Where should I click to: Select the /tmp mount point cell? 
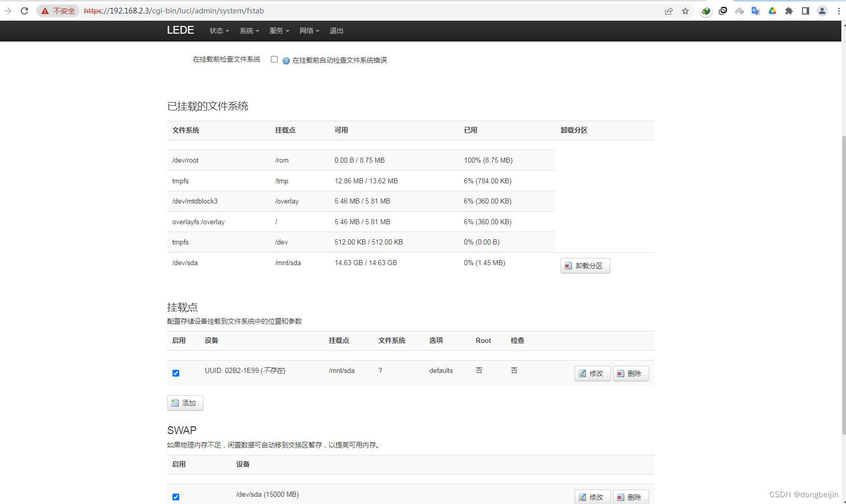282,181
